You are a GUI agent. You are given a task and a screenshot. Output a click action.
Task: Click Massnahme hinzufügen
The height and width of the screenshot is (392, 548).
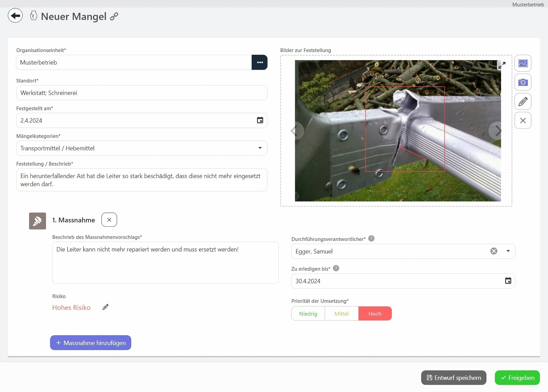tap(90, 342)
